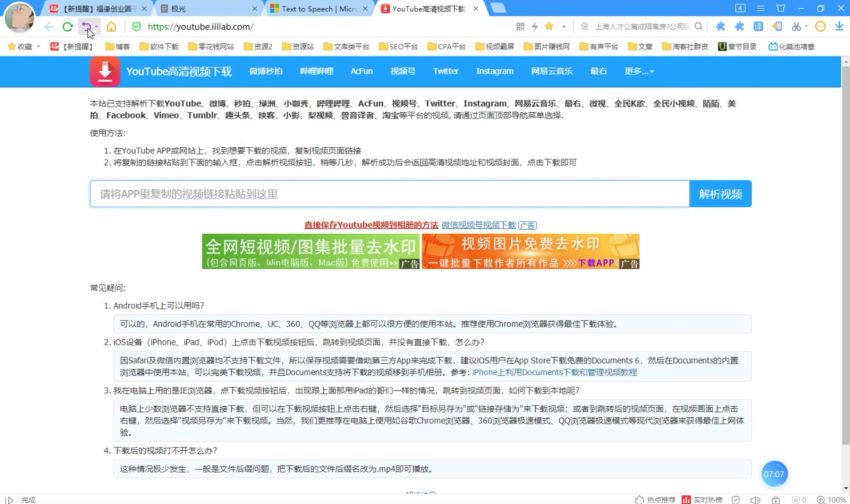
Task: Select the YouTube高清视频下载 tab
Action: (429, 9)
